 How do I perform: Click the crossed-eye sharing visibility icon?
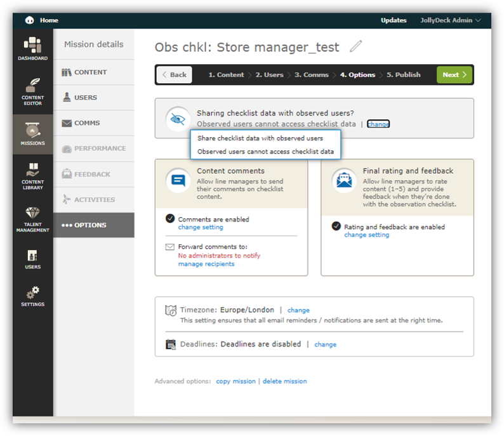click(x=178, y=119)
